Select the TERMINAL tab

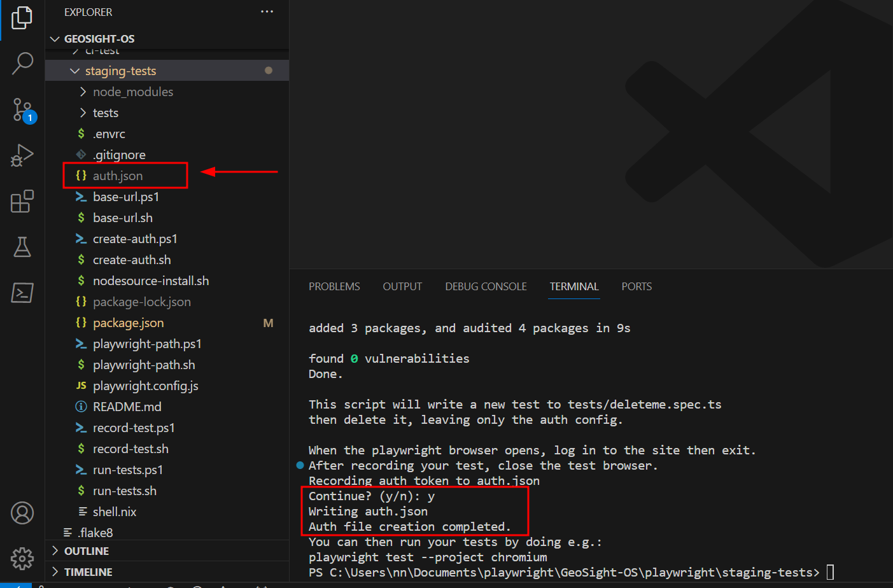point(574,286)
